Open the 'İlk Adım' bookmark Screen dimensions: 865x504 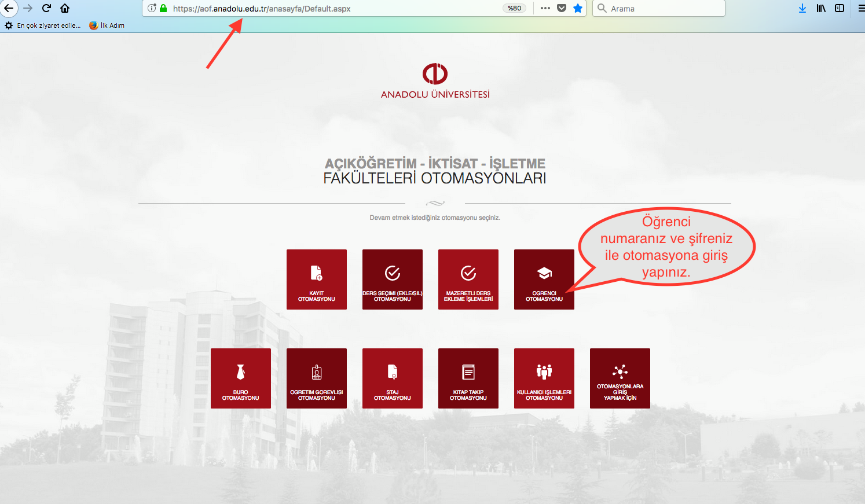(x=107, y=25)
